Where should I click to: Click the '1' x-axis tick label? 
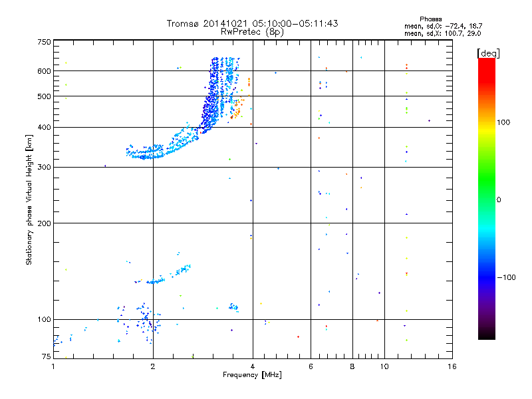pos(53,366)
